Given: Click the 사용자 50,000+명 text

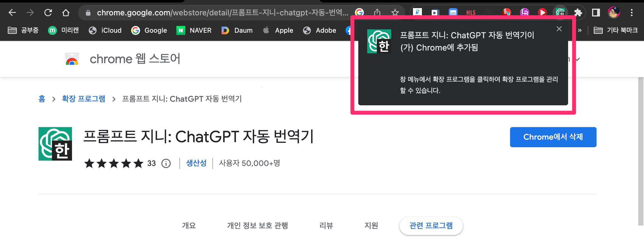Looking at the screenshot, I should [x=249, y=163].
